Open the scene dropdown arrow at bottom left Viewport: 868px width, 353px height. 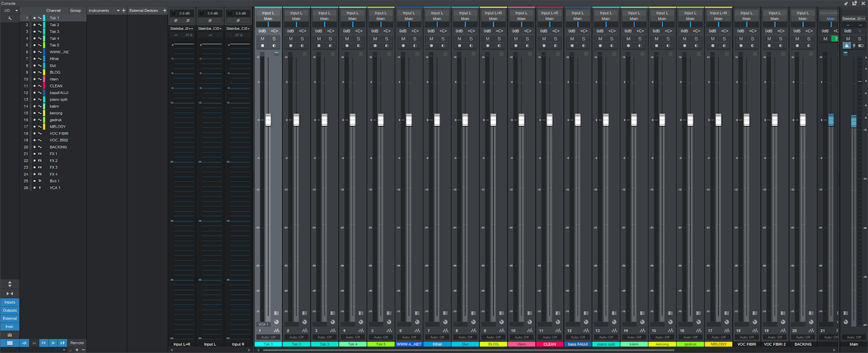pos(64,349)
